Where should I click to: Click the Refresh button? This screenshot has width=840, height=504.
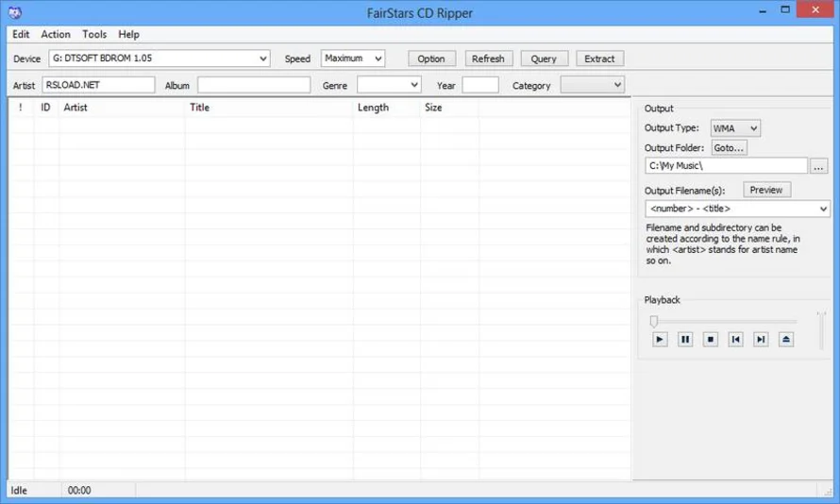(x=488, y=59)
